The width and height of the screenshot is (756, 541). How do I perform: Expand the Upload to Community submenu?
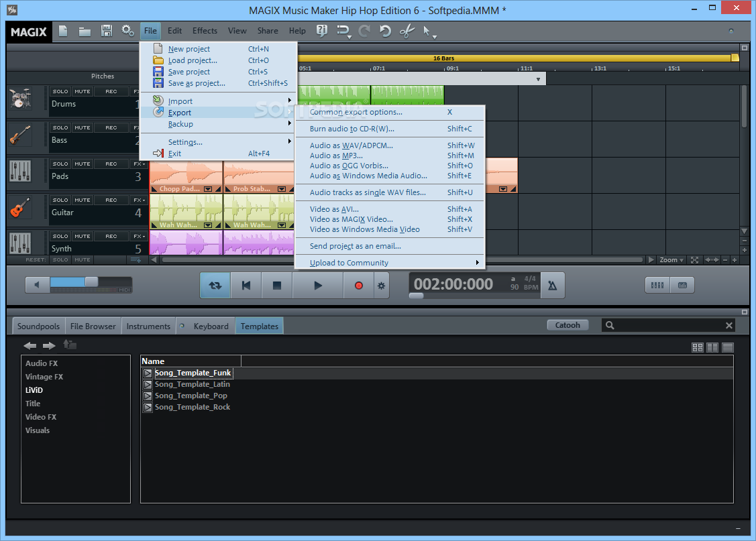pos(390,263)
